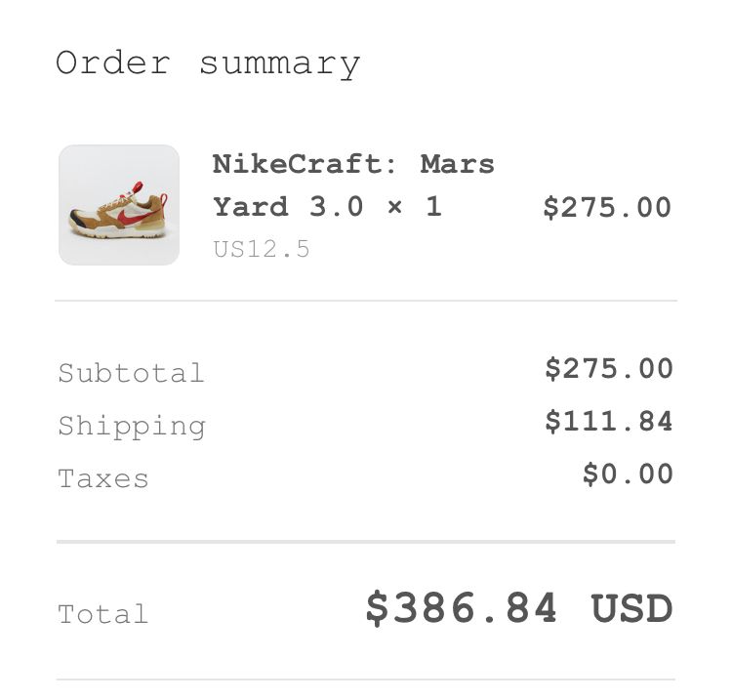Click the 3.0 version in product title
This screenshot has width=732, height=700.
click(336, 206)
